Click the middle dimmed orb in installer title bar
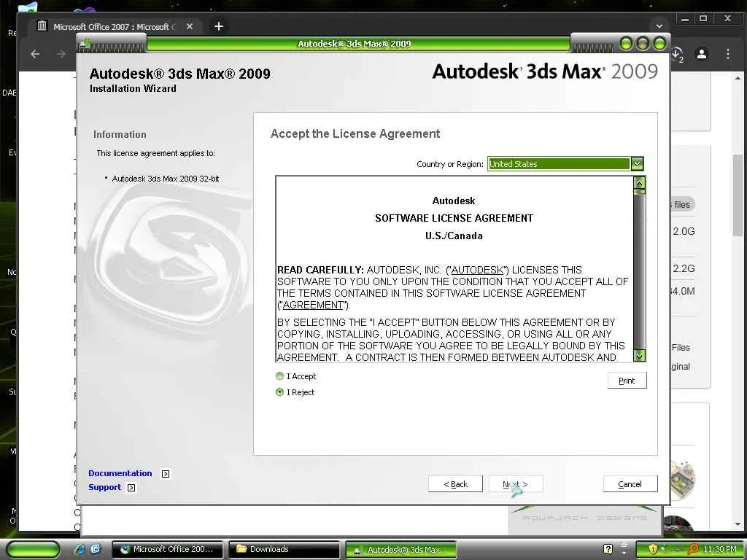747x560 pixels. pyautogui.click(x=643, y=44)
